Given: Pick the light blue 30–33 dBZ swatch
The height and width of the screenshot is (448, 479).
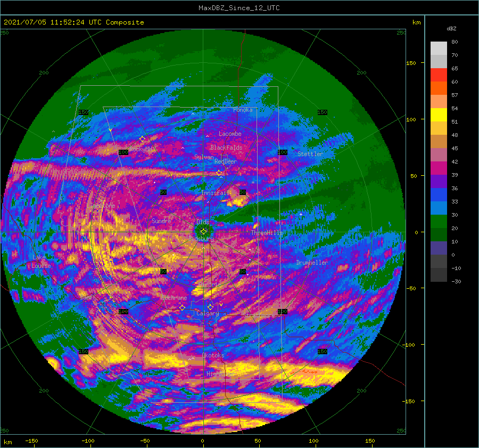Looking at the screenshot, I should click(x=439, y=208).
